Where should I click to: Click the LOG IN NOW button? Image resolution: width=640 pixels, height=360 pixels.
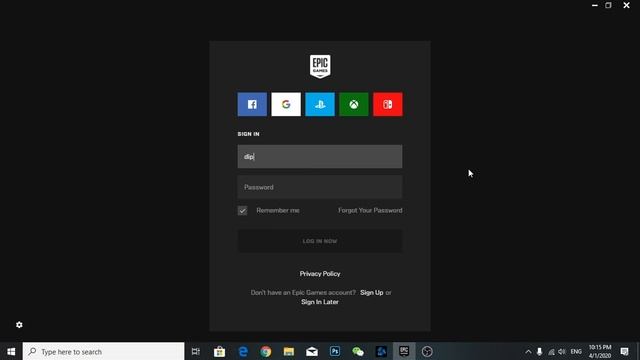[x=320, y=241]
